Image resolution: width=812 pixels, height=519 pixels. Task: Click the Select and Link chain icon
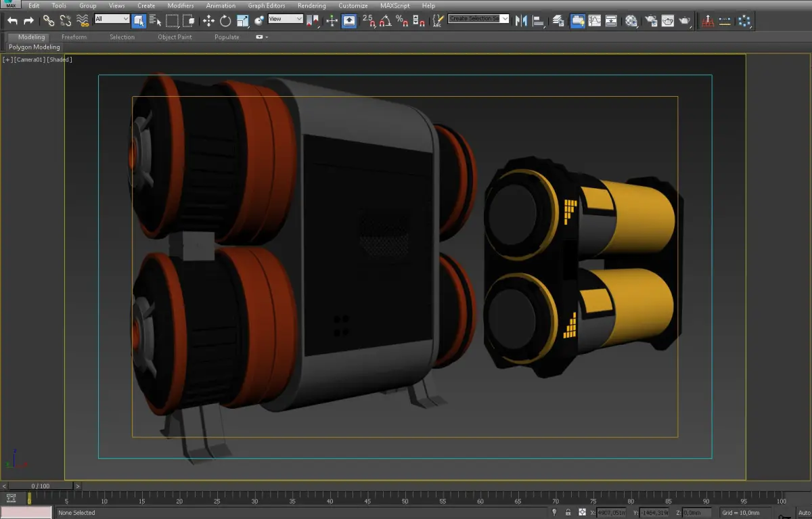(x=49, y=21)
